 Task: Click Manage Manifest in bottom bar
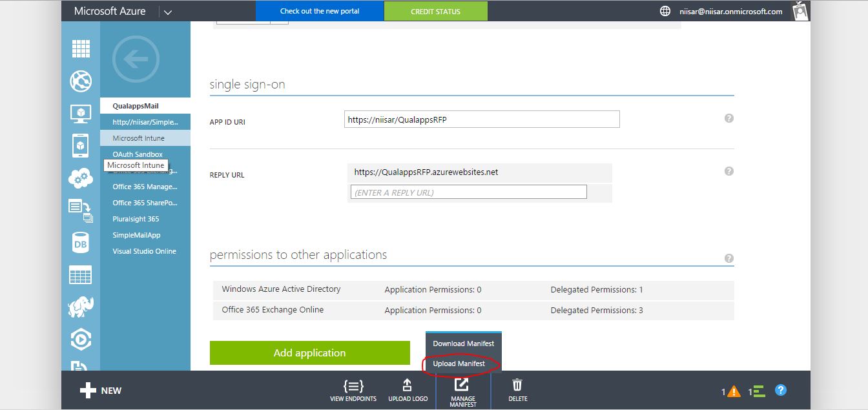coord(463,392)
